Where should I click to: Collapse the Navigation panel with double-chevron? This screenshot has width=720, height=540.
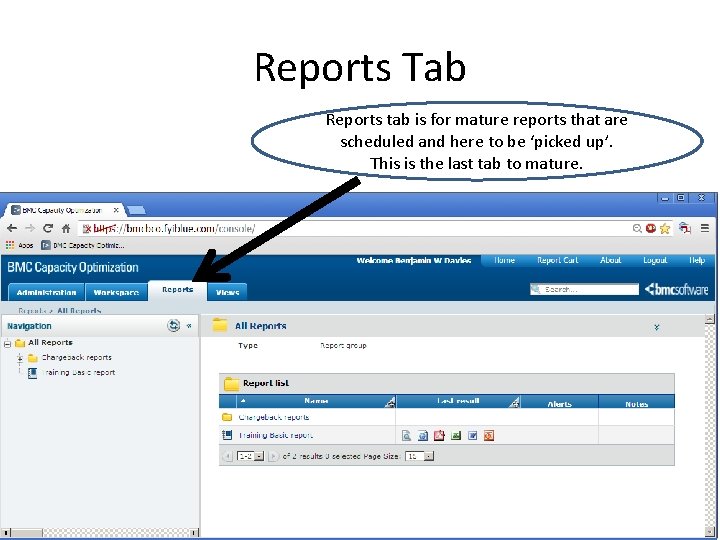point(189,326)
